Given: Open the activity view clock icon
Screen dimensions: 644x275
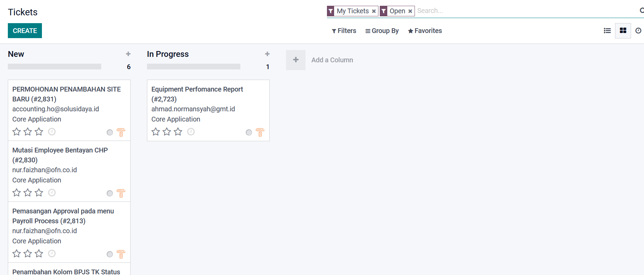Looking at the screenshot, I should click(x=638, y=31).
